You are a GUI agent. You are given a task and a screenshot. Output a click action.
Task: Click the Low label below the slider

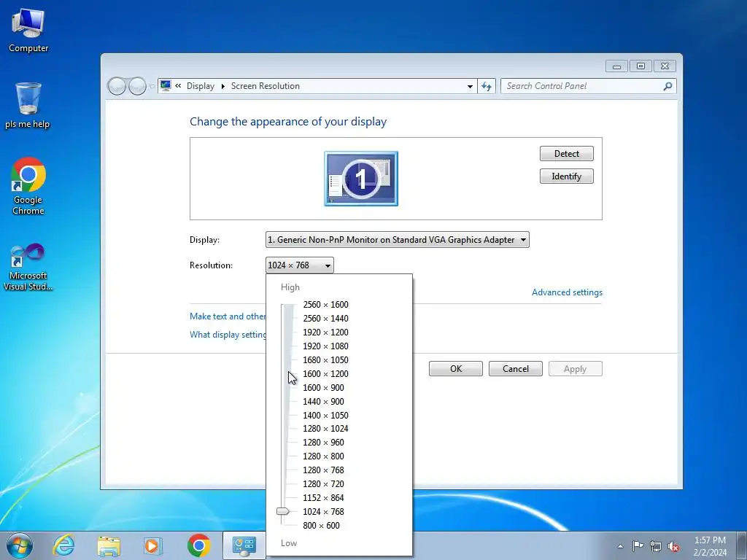point(289,542)
